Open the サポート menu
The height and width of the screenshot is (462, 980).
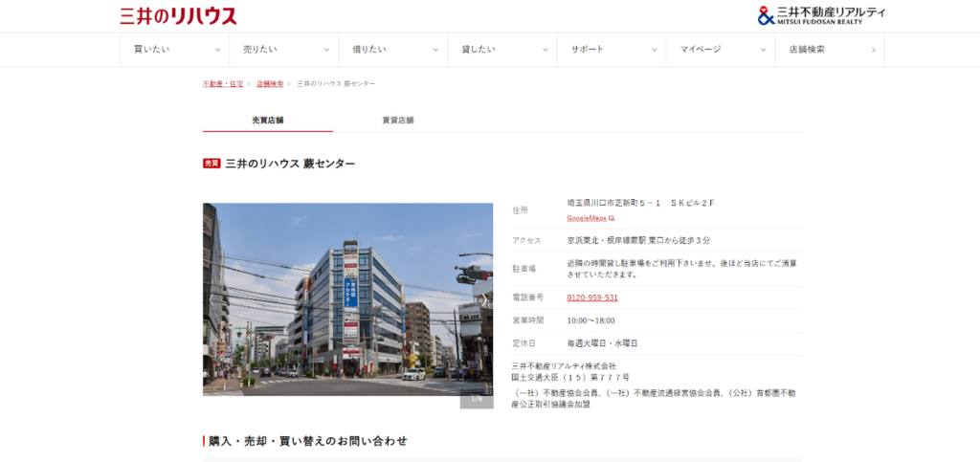(x=612, y=50)
